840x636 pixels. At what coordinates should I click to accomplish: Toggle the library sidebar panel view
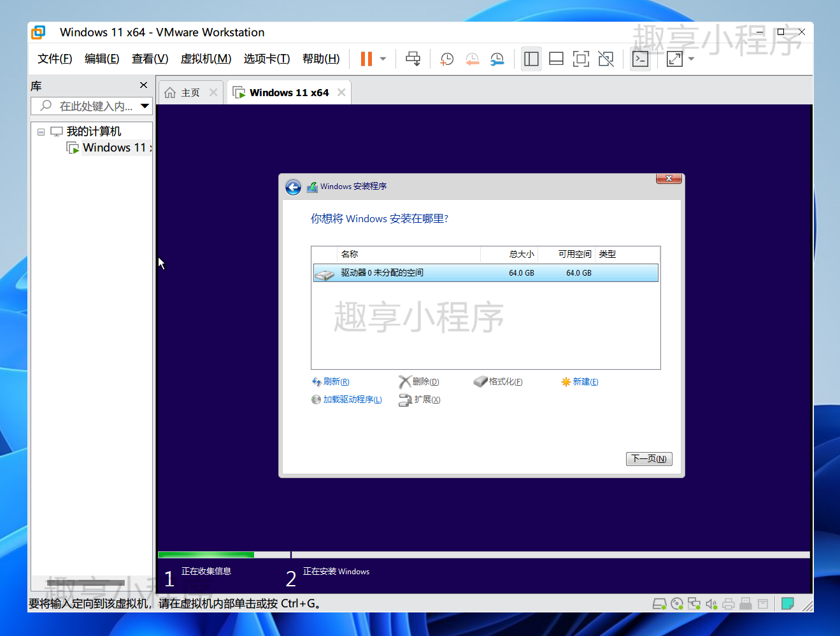[531, 59]
